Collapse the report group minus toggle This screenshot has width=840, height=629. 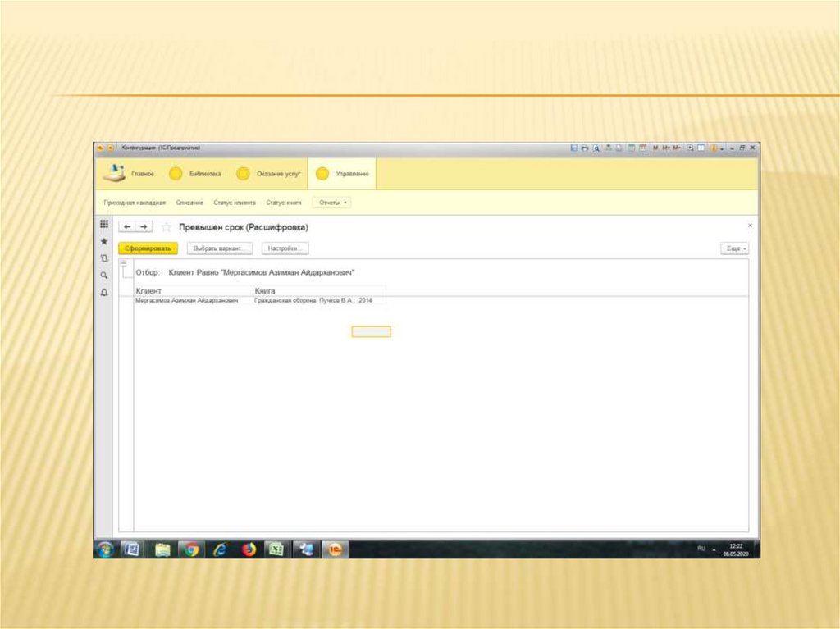point(124,263)
